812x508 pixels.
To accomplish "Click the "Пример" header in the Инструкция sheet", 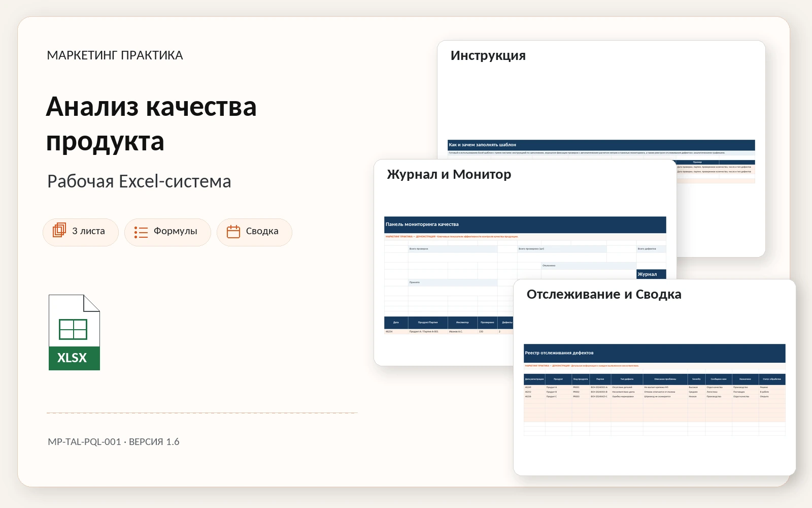I will [697, 162].
